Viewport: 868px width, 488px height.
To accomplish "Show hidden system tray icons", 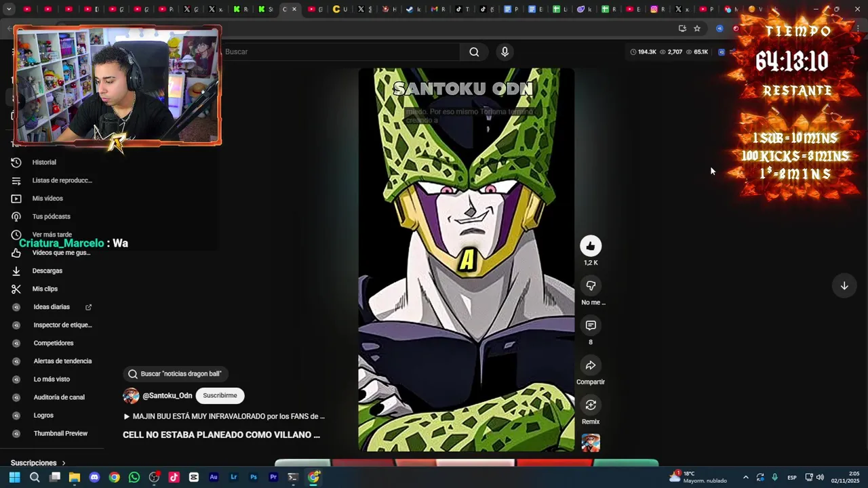I will [745, 477].
